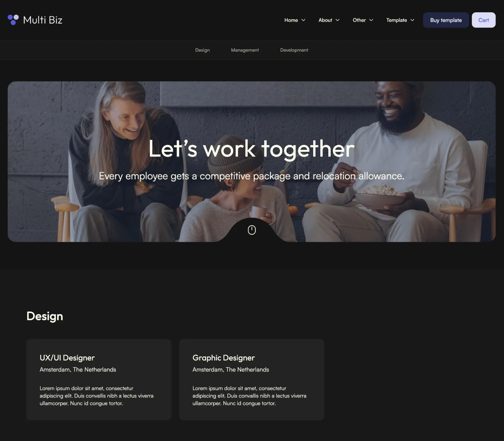
Task: Expand the Home menu chevron
Action: click(x=303, y=20)
